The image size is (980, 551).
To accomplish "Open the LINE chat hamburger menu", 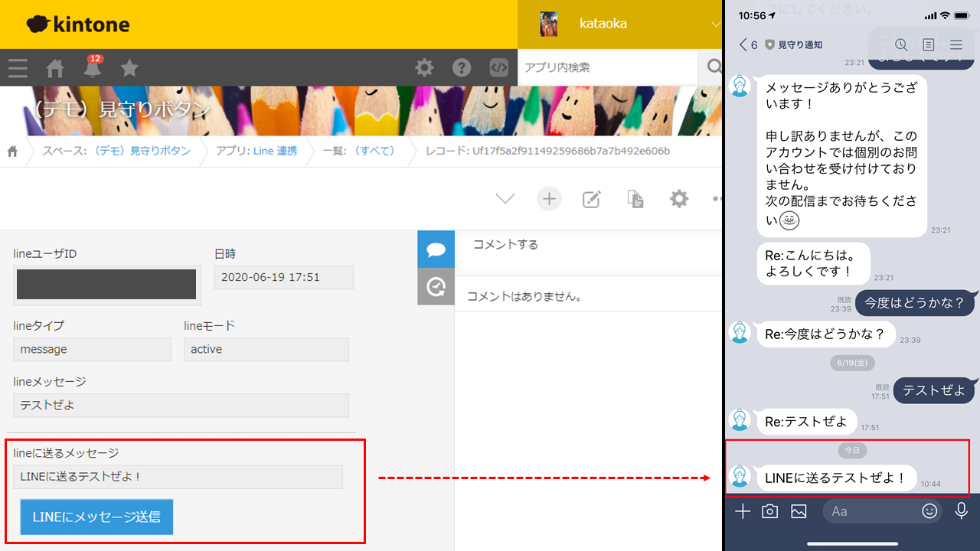I will [x=956, y=45].
